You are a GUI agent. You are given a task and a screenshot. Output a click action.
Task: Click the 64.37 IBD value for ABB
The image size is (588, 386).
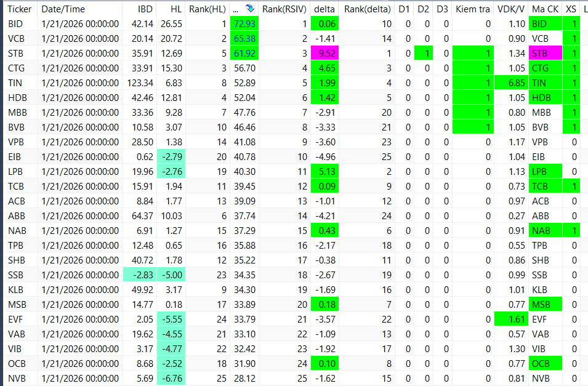tap(142, 216)
